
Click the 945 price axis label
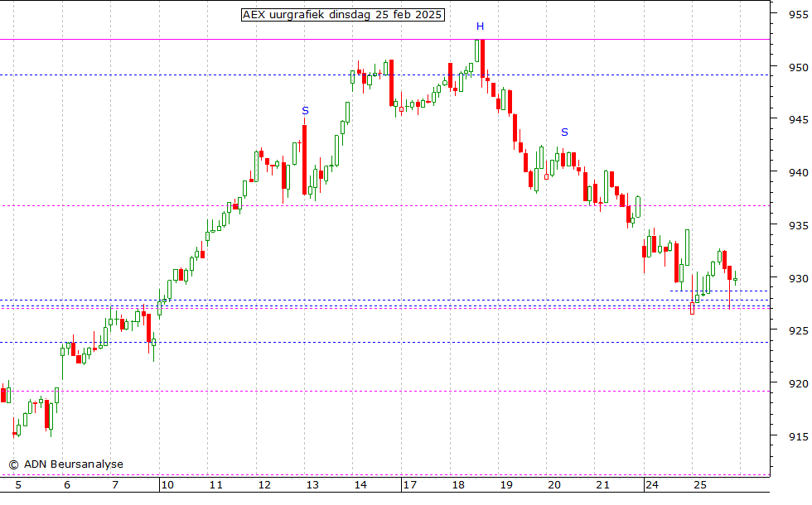coord(798,120)
